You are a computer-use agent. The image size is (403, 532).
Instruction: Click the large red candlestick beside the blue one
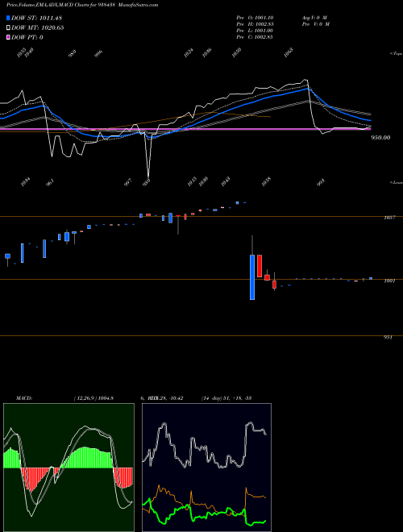tap(260, 266)
